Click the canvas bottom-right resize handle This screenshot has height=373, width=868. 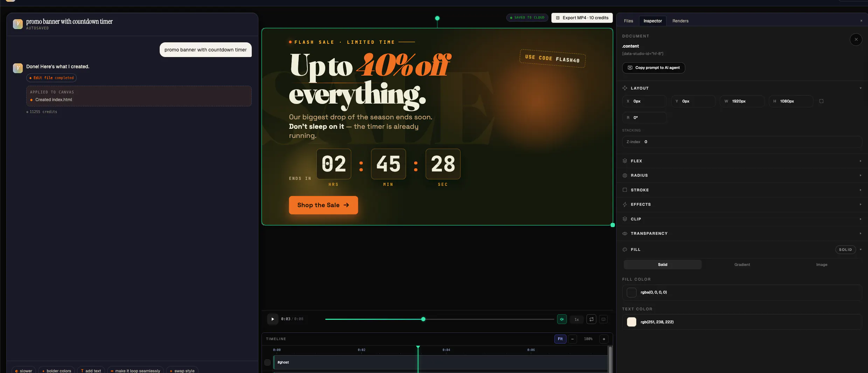click(x=612, y=225)
